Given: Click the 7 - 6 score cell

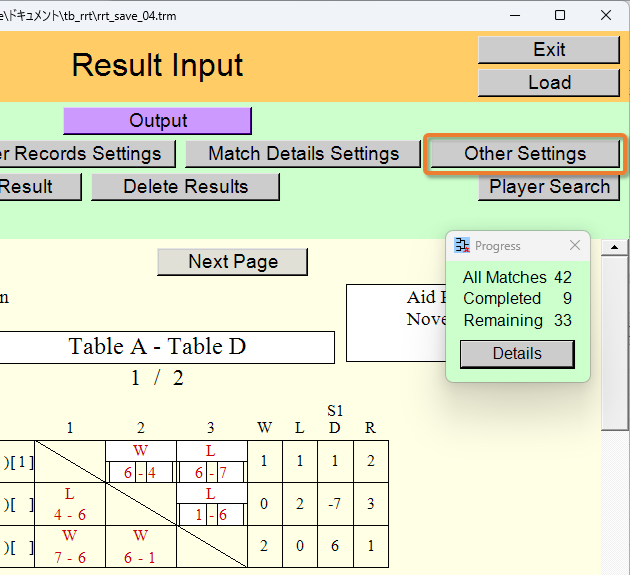Looking at the screenshot, I should click(70, 558).
